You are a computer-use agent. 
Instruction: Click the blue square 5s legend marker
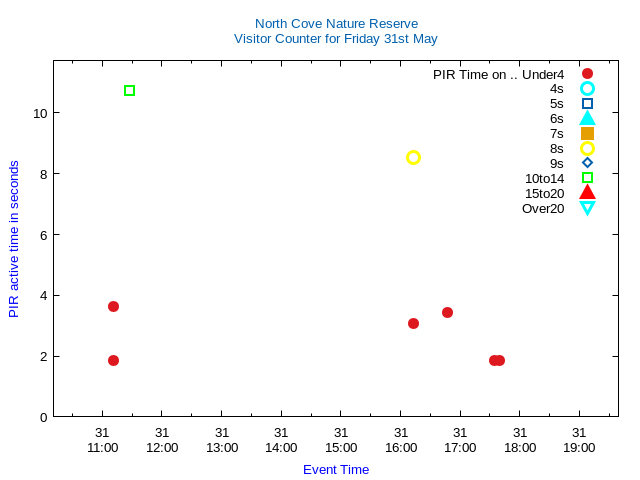(x=587, y=104)
